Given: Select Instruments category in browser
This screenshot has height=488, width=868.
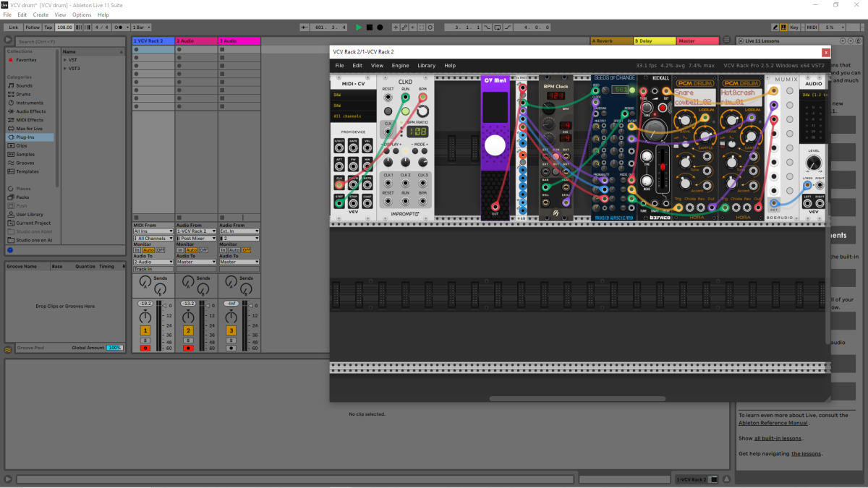Looking at the screenshot, I should (x=29, y=103).
